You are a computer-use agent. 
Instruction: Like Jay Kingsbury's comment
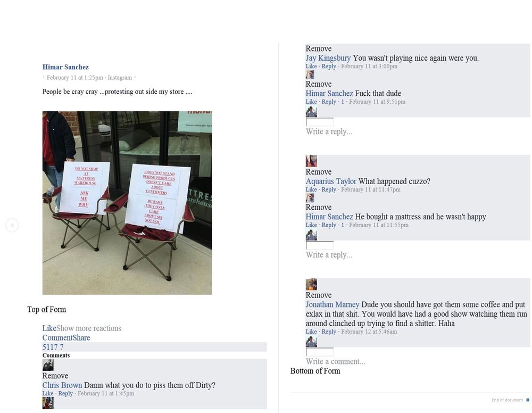(x=311, y=66)
